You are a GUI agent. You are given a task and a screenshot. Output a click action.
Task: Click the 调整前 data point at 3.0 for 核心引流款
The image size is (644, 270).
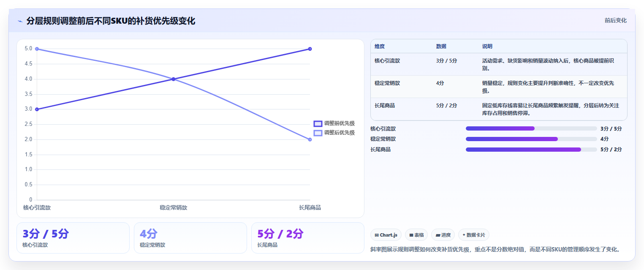point(37,109)
